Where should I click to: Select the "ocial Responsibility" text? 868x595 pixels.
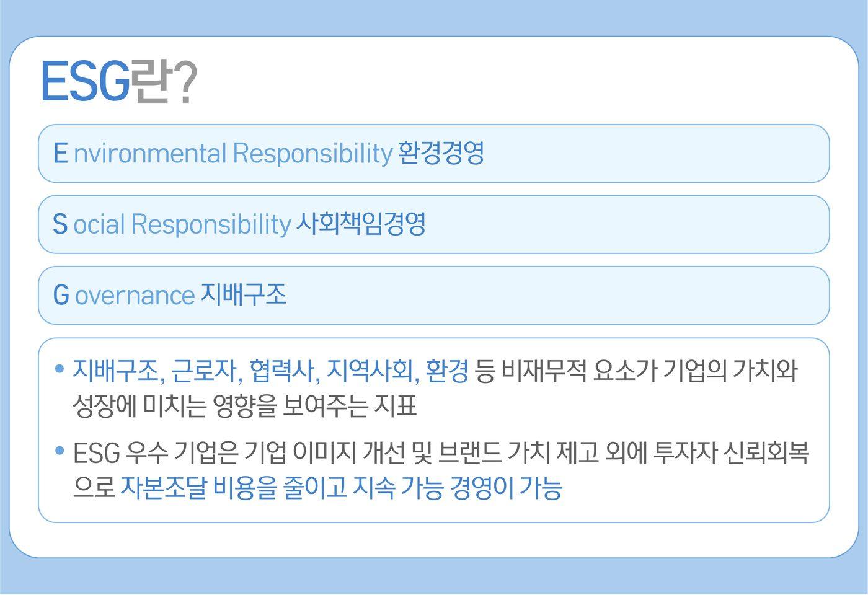pos(182,224)
